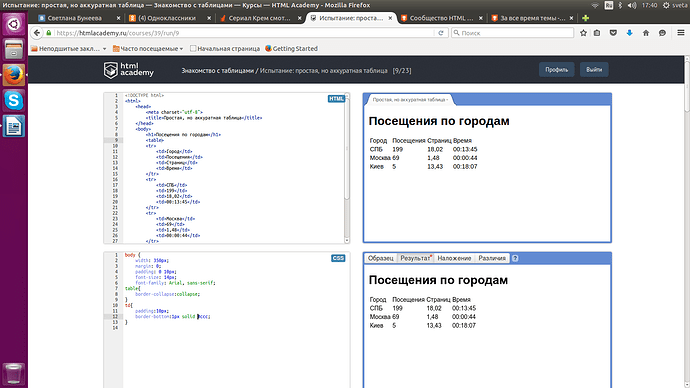Click the Выйти button
The width and height of the screenshot is (690, 388).
tap(594, 70)
